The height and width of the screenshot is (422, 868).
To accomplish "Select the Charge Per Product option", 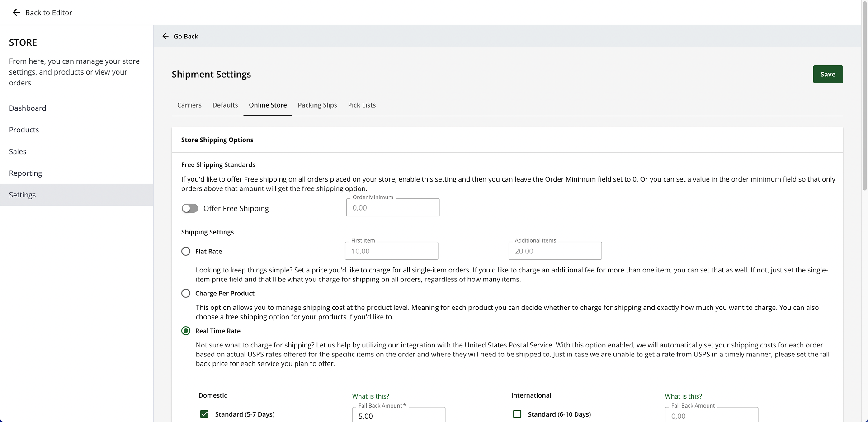I will 186,293.
